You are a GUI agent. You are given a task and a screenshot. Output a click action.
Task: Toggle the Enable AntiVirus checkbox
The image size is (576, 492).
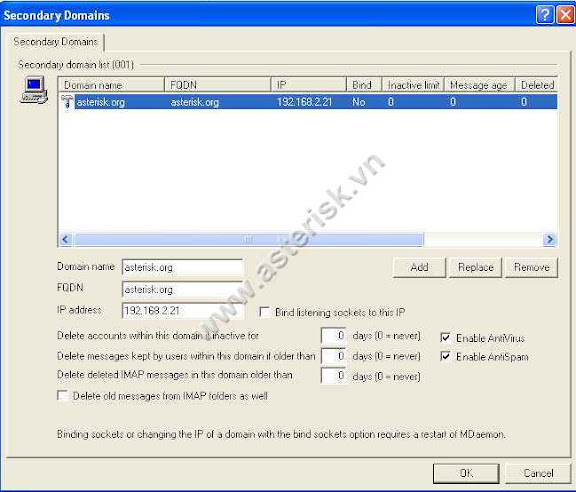(x=445, y=337)
